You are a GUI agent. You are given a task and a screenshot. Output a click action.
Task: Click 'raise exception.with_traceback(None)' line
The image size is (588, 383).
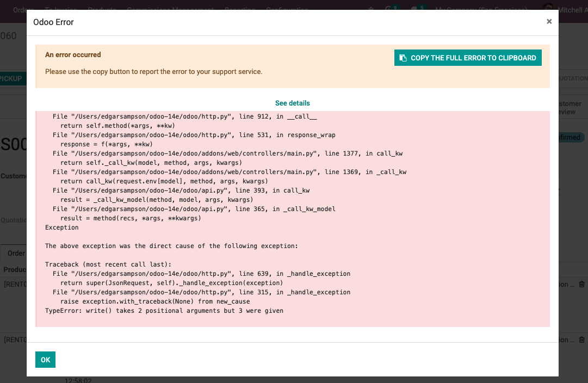(155, 301)
